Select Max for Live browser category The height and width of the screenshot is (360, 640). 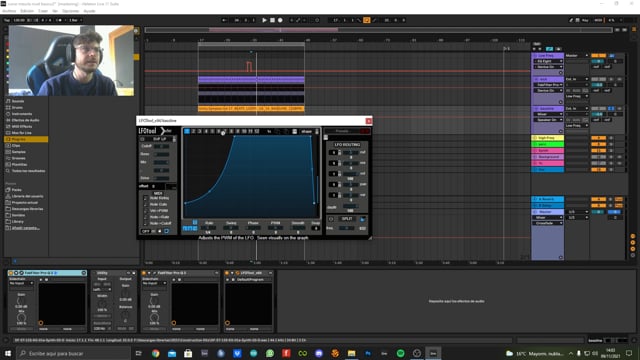pyautogui.click(x=21, y=133)
